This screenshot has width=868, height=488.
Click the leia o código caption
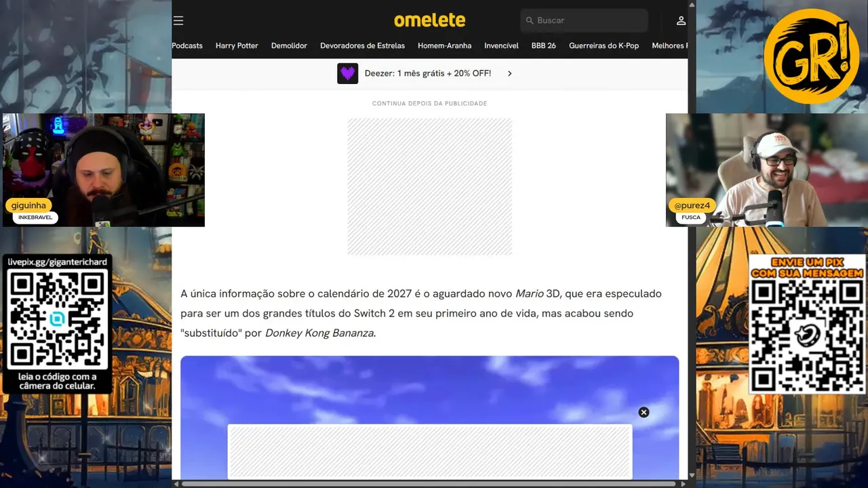coord(57,382)
